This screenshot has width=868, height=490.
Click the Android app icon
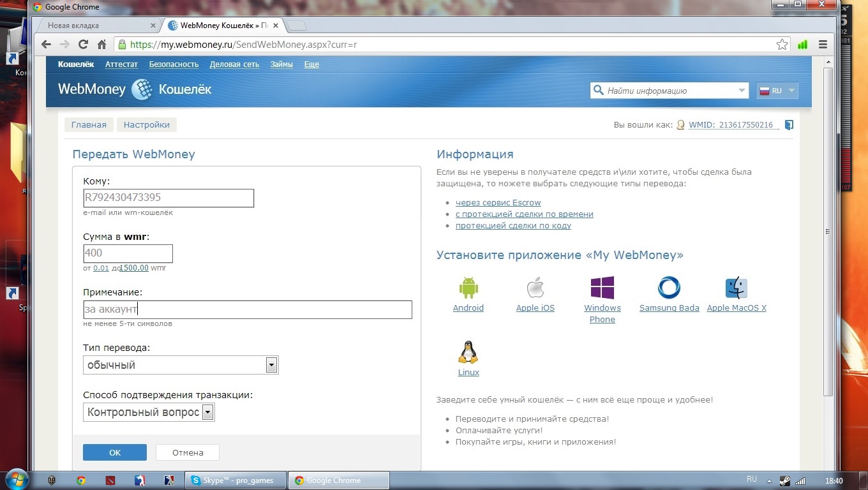click(468, 288)
